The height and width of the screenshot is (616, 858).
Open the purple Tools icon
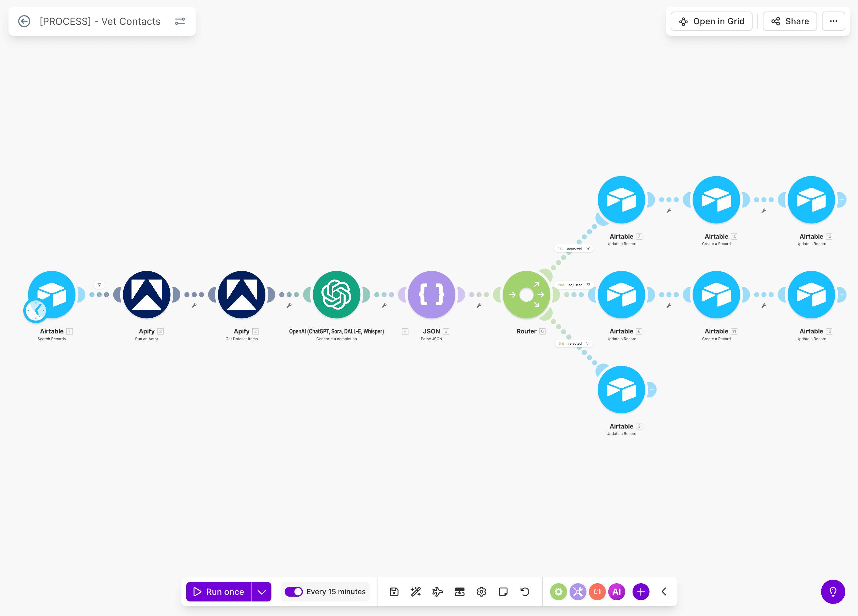coord(578,591)
